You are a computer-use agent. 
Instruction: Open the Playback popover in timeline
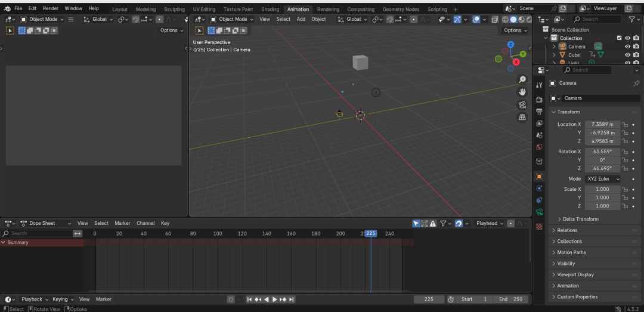35,299
